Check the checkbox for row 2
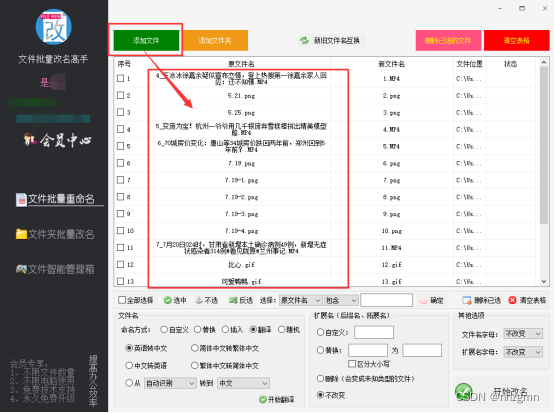The height and width of the screenshot is (413, 554). tap(120, 95)
